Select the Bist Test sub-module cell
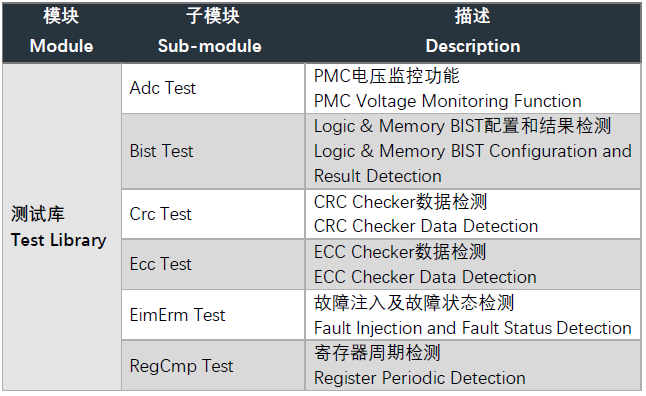This screenshot has width=646, height=396. [213, 151]
